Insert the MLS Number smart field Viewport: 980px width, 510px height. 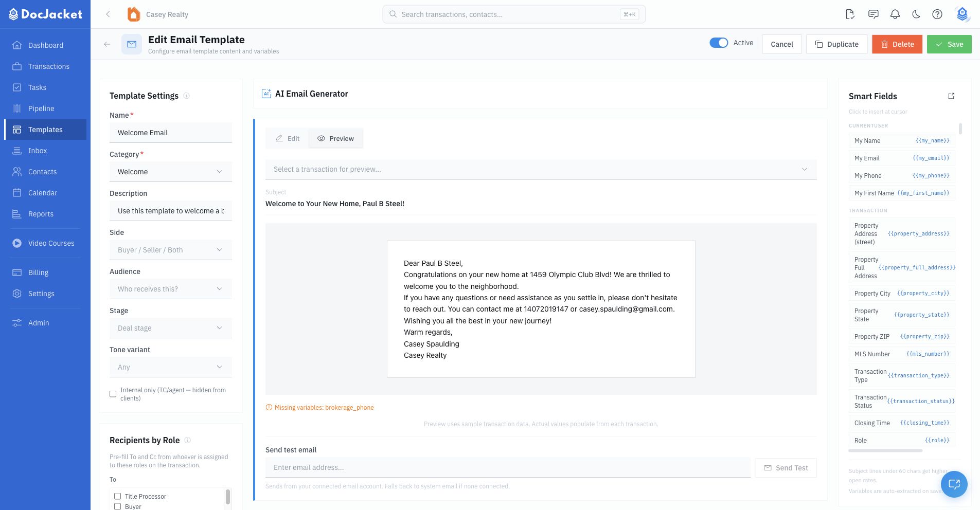[x=902, y=354]
